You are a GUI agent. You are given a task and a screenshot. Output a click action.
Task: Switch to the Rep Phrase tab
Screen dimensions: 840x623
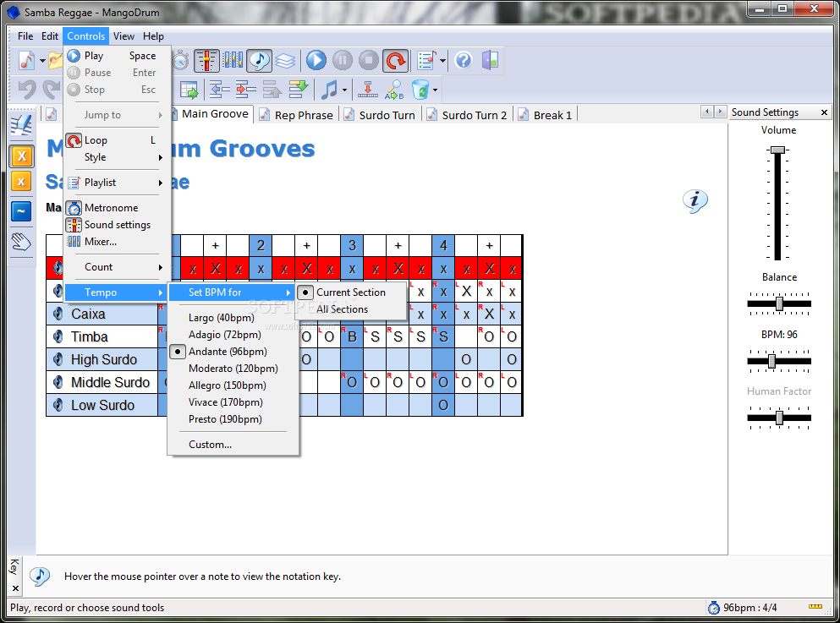tap(296, 115)
